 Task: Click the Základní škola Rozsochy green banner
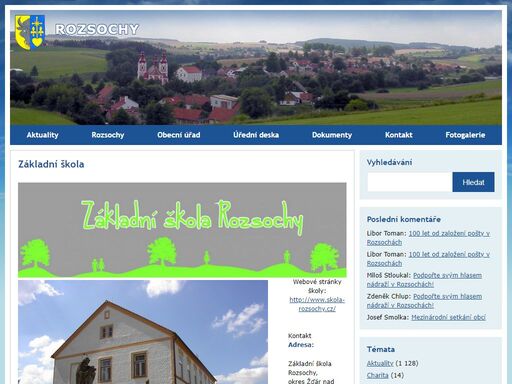[x=182, y=230]
